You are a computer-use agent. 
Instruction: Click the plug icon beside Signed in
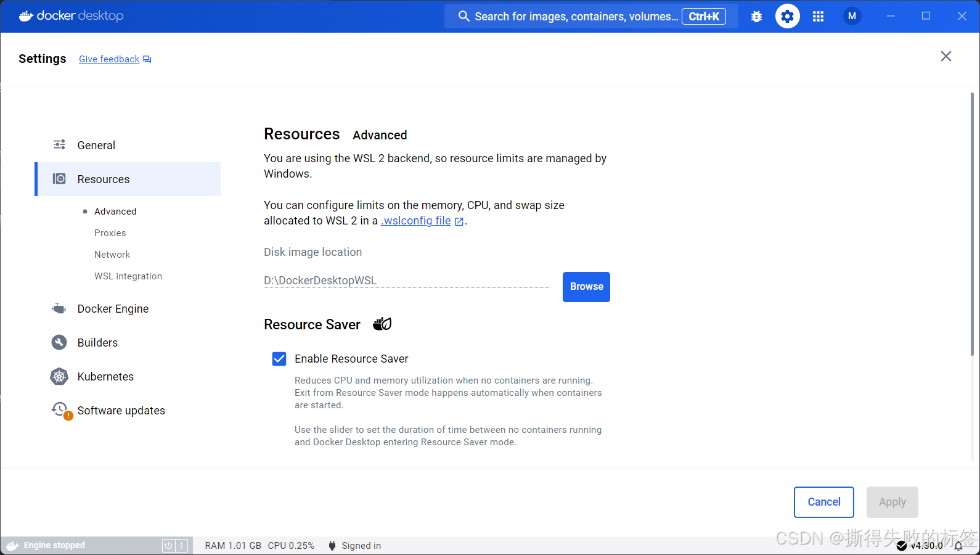332,546
